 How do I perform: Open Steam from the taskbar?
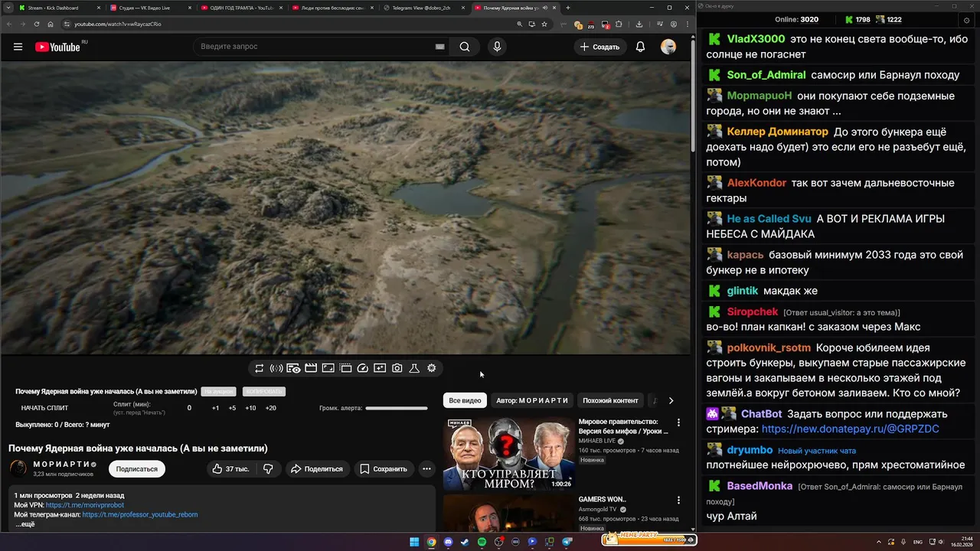[465, 542]
